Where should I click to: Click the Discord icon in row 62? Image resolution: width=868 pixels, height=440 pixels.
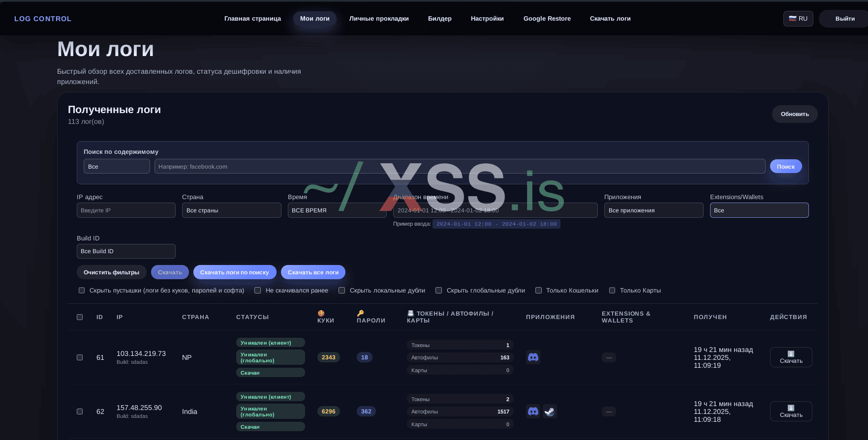coord(533,411)
